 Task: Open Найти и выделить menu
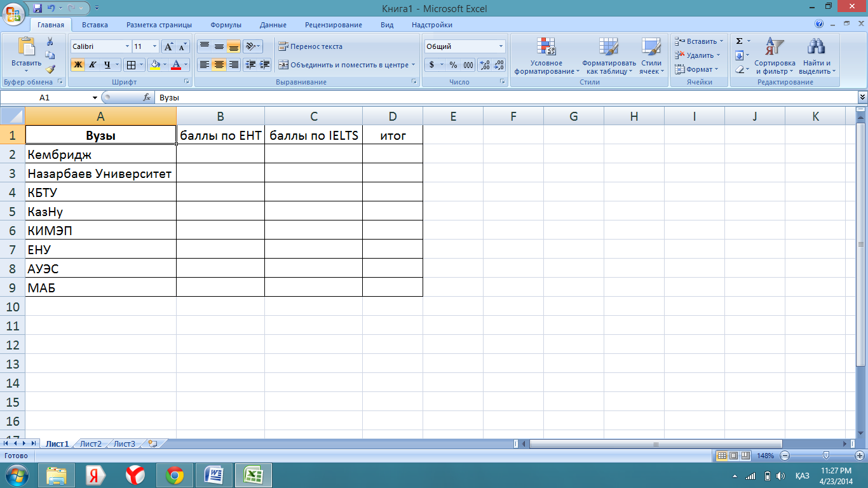pos(817,56)
